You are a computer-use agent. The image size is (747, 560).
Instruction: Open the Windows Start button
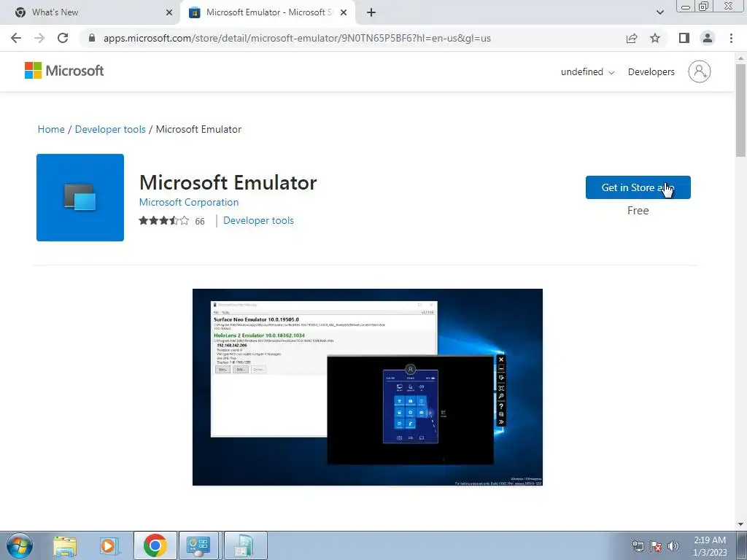point(20,545)
